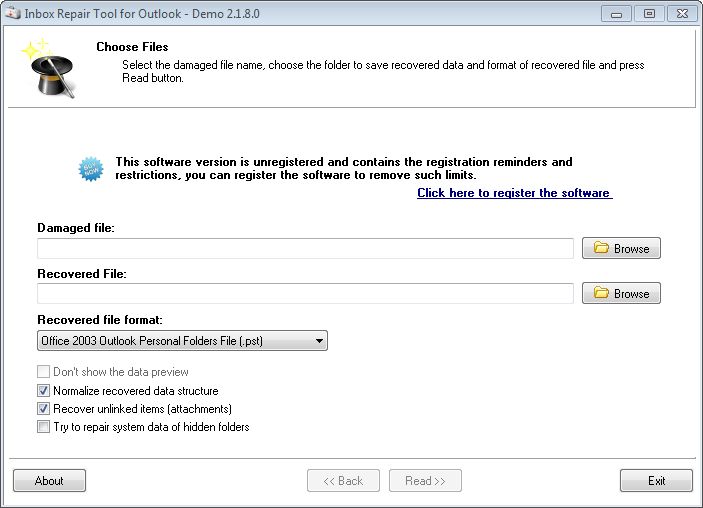This screenshot has height=508, width=703.
Task: Browse for the recovered file location
Action: 621,293
